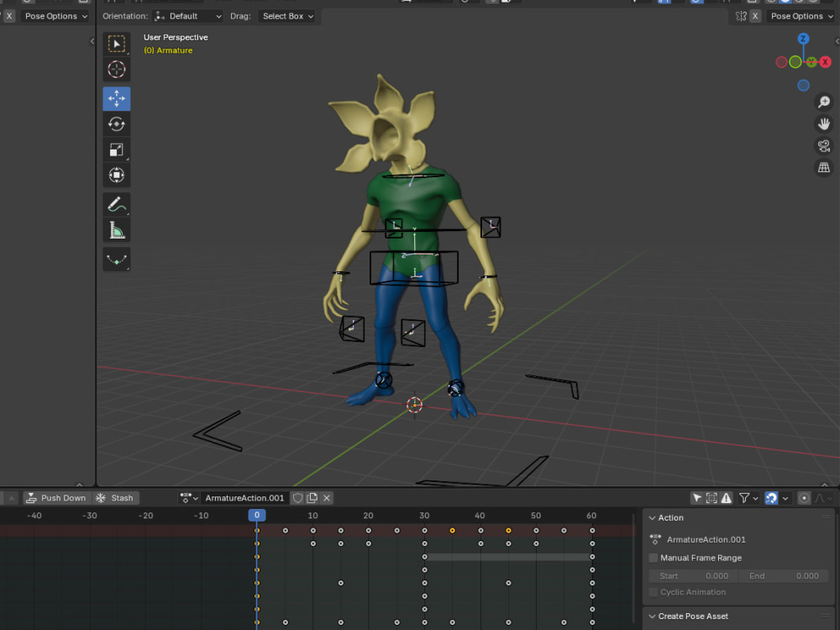Open left Pose Options dropdown
Image resolution: width=840 pixels, height=630 pixels.
click(x=55, y=16)
